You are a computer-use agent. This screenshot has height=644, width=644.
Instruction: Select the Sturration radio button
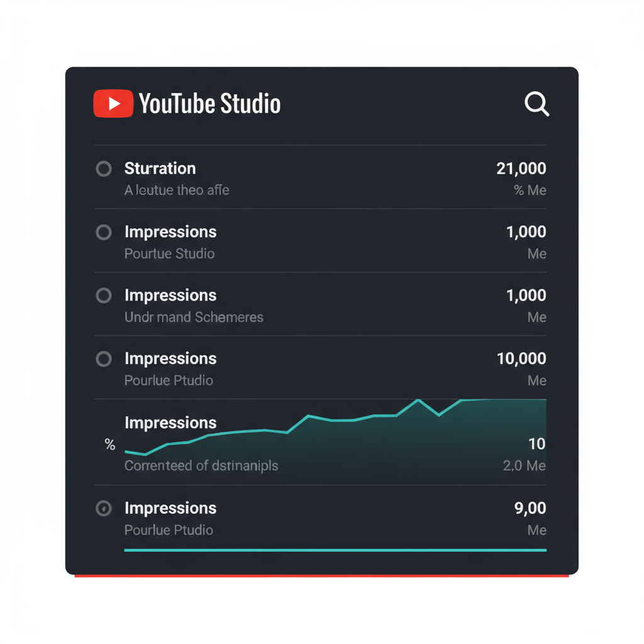[x=104, y=169]
